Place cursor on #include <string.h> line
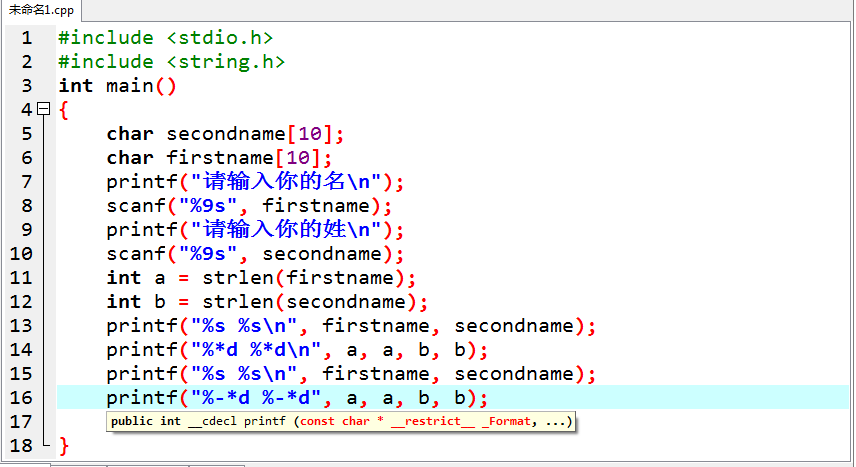This screenshot has height=467, width=856. point(171,62)
